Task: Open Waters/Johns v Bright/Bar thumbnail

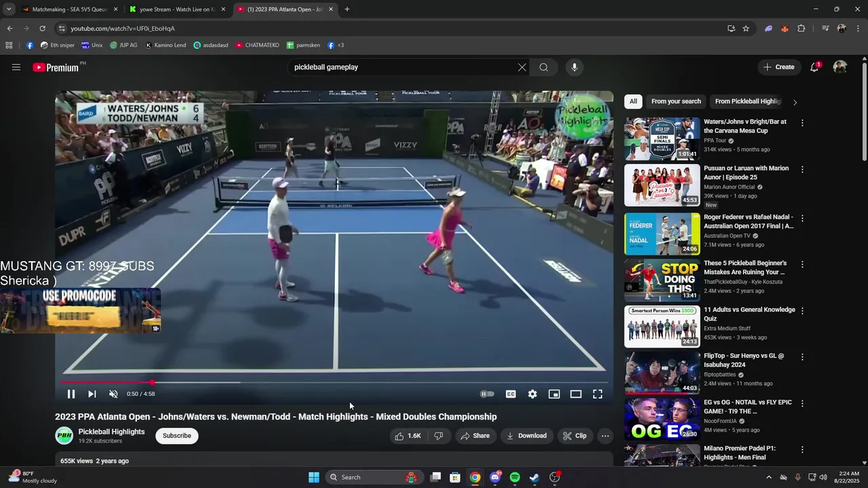Action: point(662,138)
